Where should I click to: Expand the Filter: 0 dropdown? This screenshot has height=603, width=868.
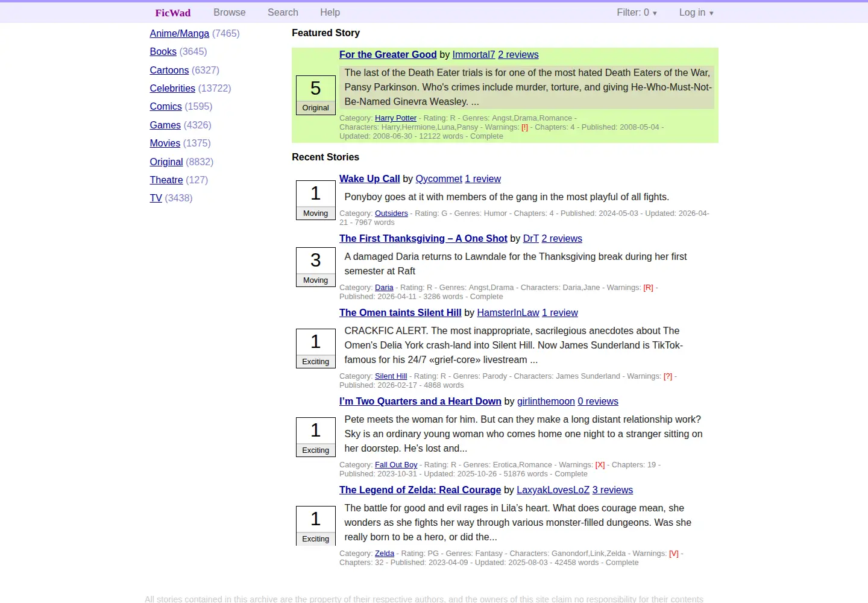(637, 12)
